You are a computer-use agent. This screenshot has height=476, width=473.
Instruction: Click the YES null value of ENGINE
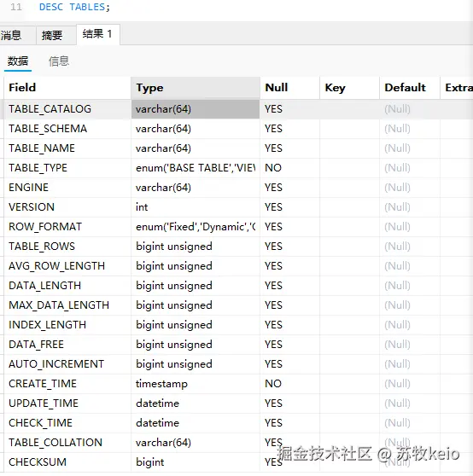289,188
